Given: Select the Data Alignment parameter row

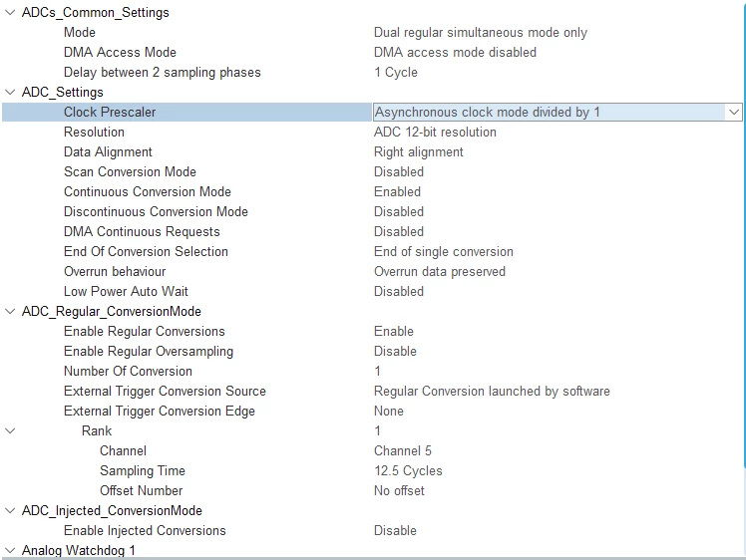Looking at the screenshot, I should click(372, 152).
